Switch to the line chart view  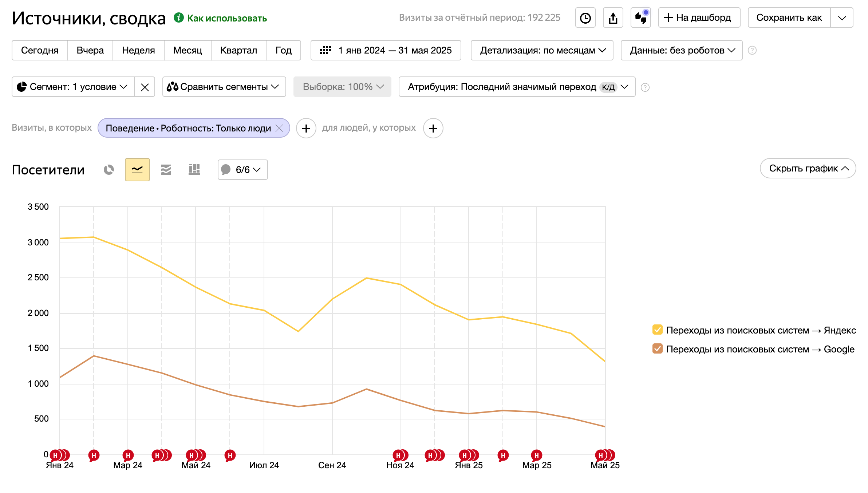137,170
